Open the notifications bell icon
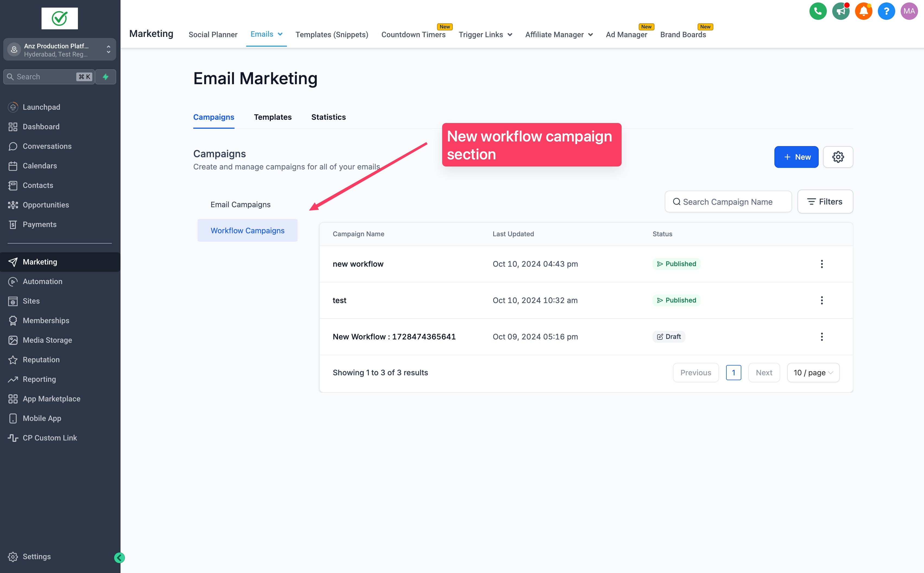The height and width of the screenshot is (573, 924). click(x=863, y=11)
